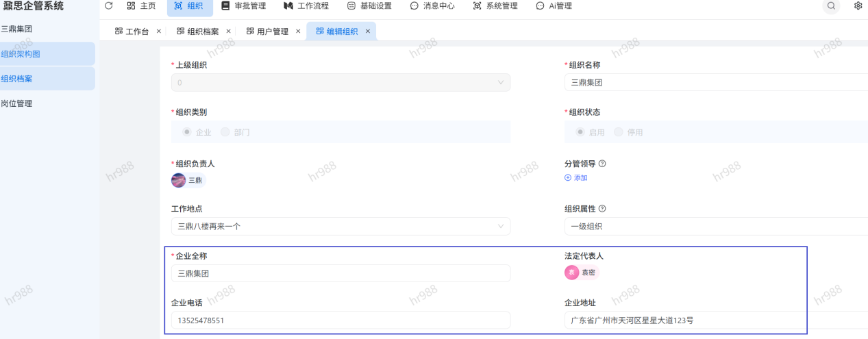Select the 企业 radio button

click(187, 132)
